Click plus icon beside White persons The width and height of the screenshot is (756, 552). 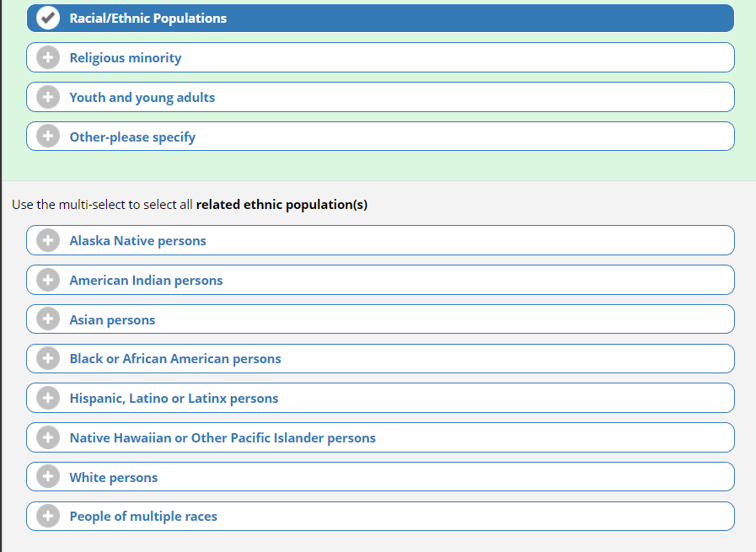tap(49, 477)
